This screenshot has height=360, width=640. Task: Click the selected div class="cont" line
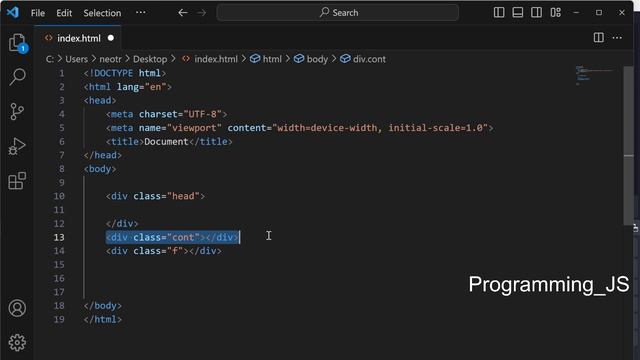pyautogui.click(x=173, y=237)
